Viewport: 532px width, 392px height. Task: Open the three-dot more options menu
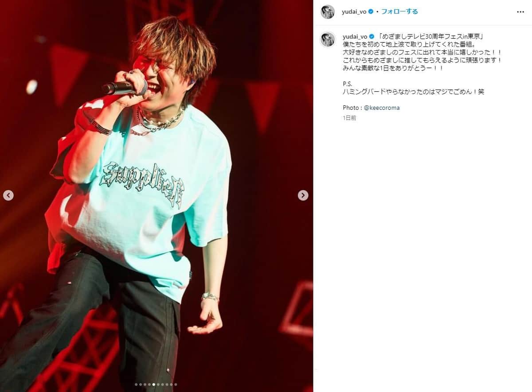click(520, 12)
